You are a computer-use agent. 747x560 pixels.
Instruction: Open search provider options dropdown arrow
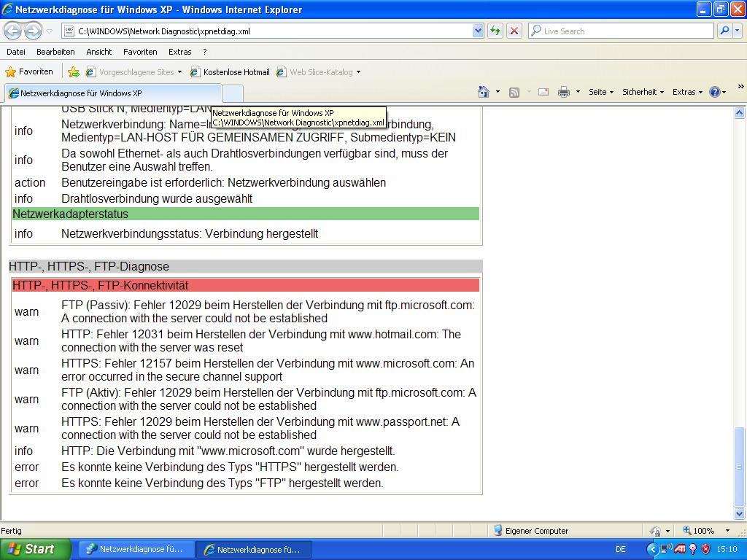tap(738, 31)
